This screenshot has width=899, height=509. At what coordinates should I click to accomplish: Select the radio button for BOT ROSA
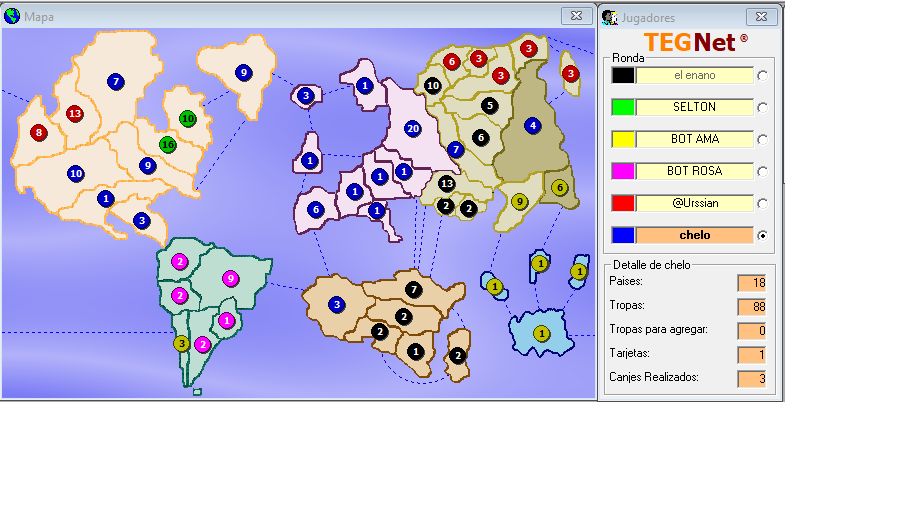[763, 172]
